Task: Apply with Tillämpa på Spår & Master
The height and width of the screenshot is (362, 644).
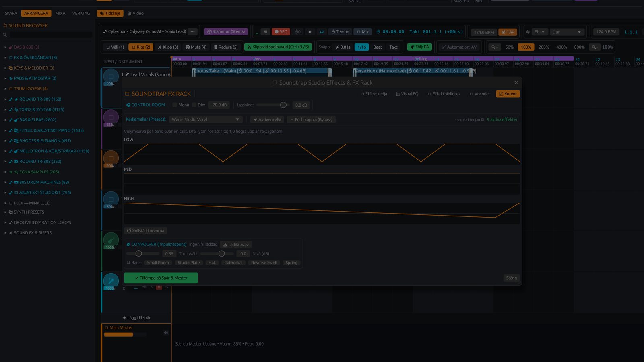Action: (161, 278)
